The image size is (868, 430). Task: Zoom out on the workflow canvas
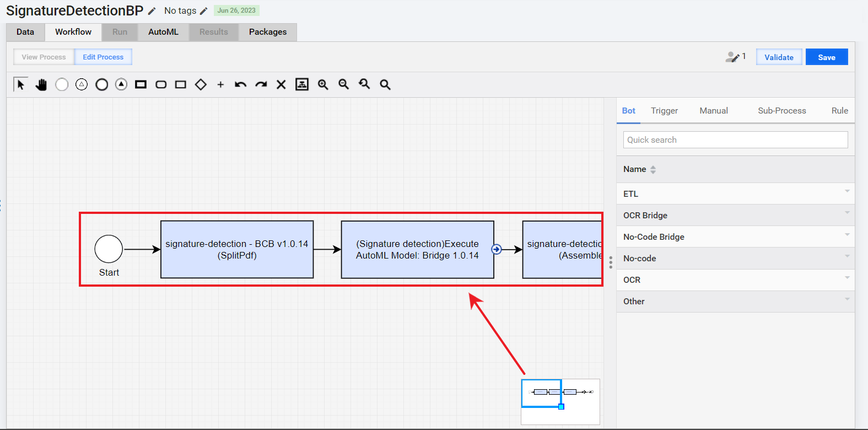[344, 84]
